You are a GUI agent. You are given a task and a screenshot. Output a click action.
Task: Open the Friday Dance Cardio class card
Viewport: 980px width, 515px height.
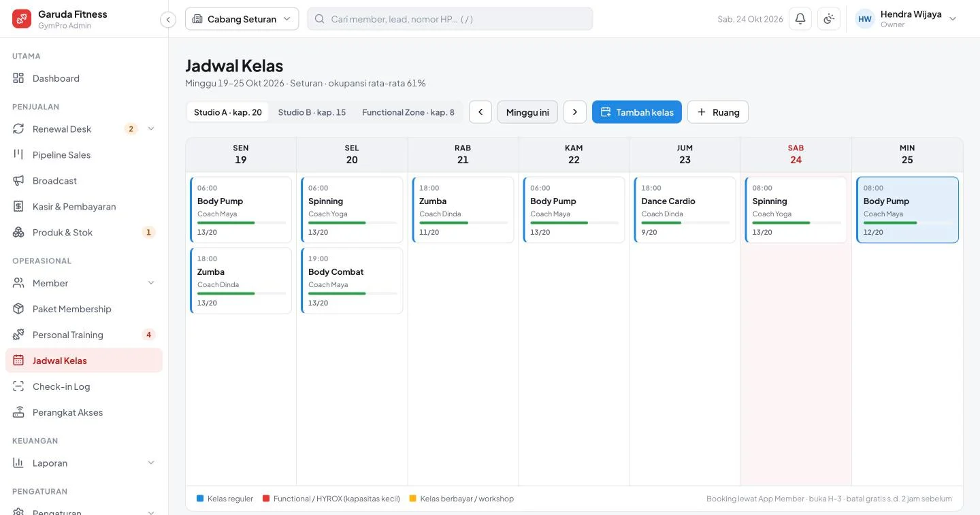click(x=685, y=210)
